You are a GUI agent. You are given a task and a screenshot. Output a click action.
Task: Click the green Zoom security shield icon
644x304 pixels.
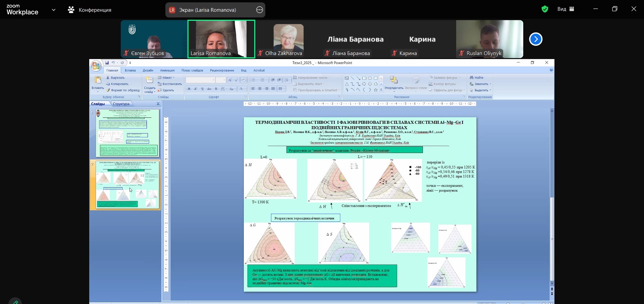tap(545, 9)
